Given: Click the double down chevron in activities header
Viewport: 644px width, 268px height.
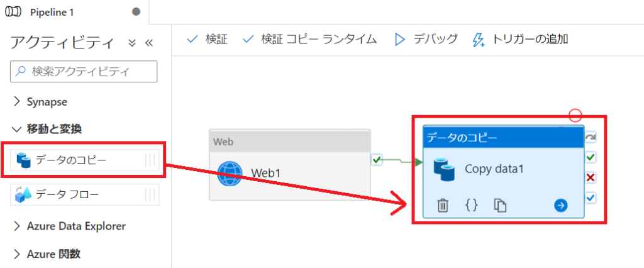Looking at the screenshot, I should click(x=132, y=43).
